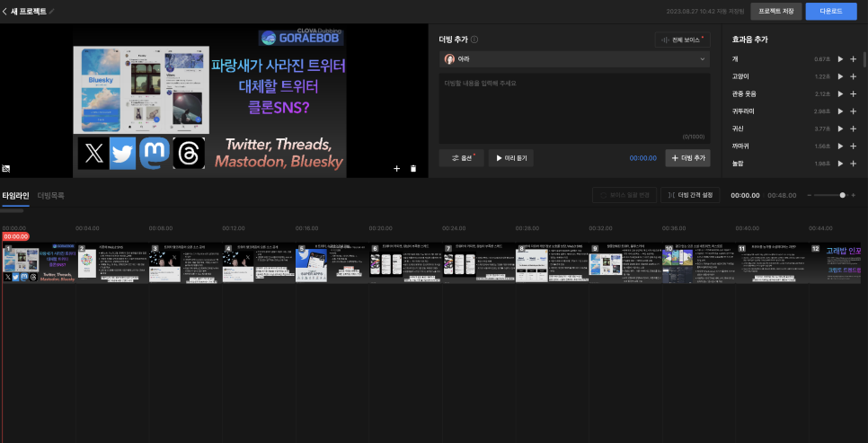Select slide 5 thumbnail in timeline
868x443 pixels.
pos(332,263)
